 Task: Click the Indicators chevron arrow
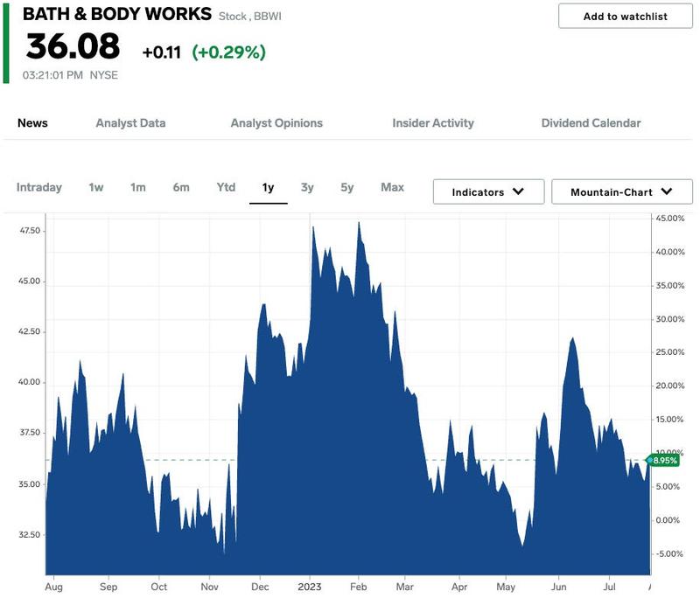(518, 191)
